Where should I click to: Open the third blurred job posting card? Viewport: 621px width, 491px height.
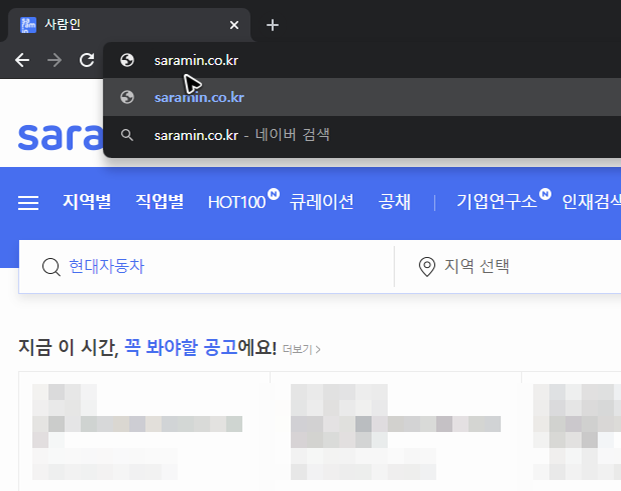[571, 431]
